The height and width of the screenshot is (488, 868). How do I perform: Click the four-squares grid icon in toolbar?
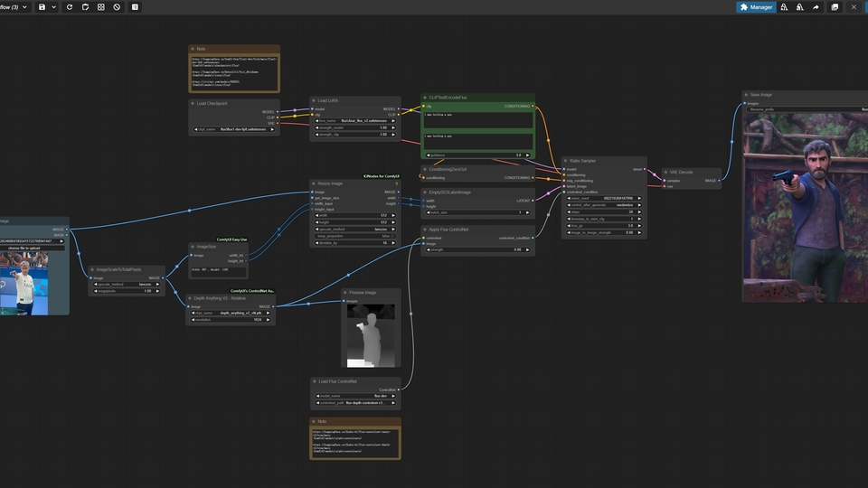point(100,7)
